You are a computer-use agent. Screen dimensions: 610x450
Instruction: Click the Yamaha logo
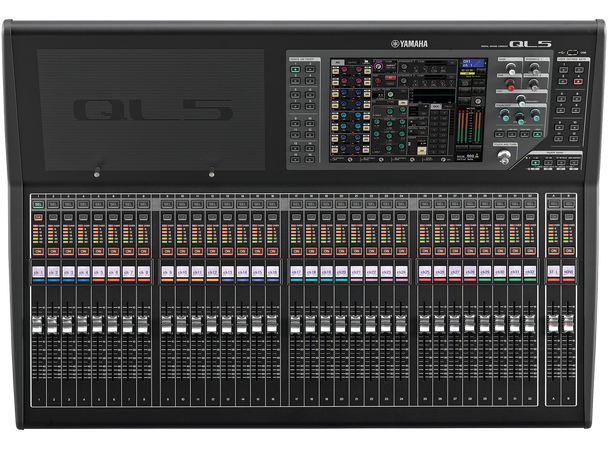click(409, 44)
